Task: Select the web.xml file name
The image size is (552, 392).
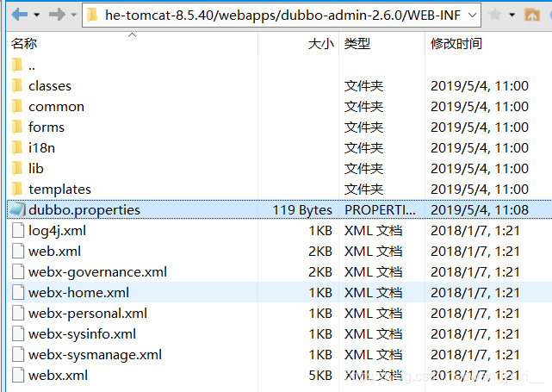Action: tap(54, 251)
